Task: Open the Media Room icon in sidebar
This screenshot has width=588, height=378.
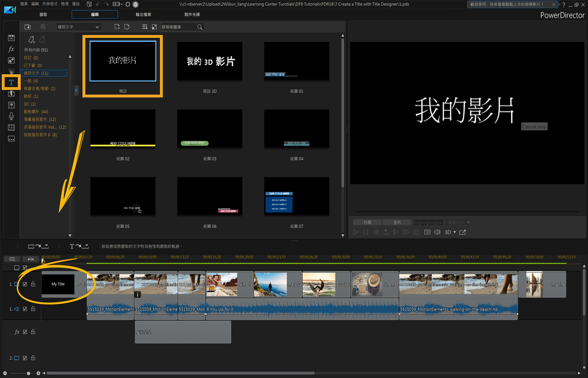Action: [11, 38]
